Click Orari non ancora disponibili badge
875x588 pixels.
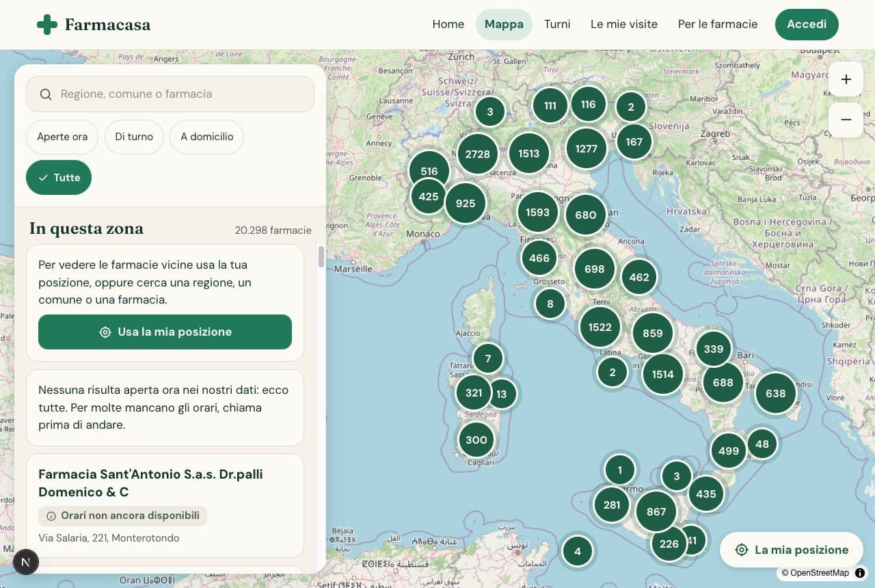(x=123, y=516)
